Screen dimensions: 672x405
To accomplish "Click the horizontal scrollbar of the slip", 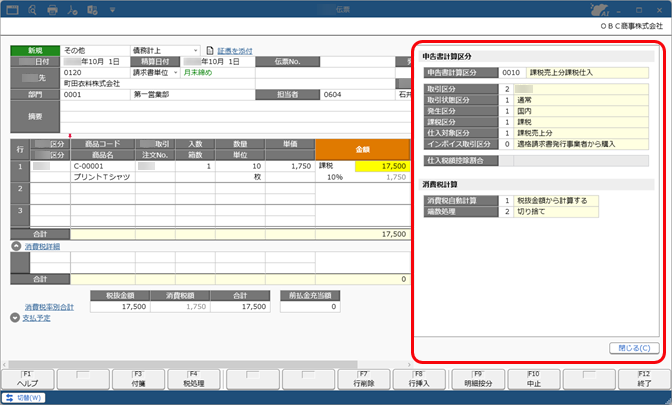I will point(183,364).
